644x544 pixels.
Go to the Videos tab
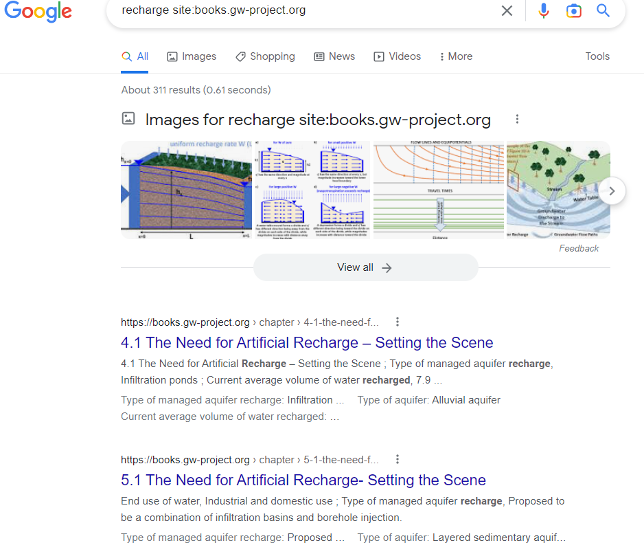pyautogui.click(x=397, y=57)
